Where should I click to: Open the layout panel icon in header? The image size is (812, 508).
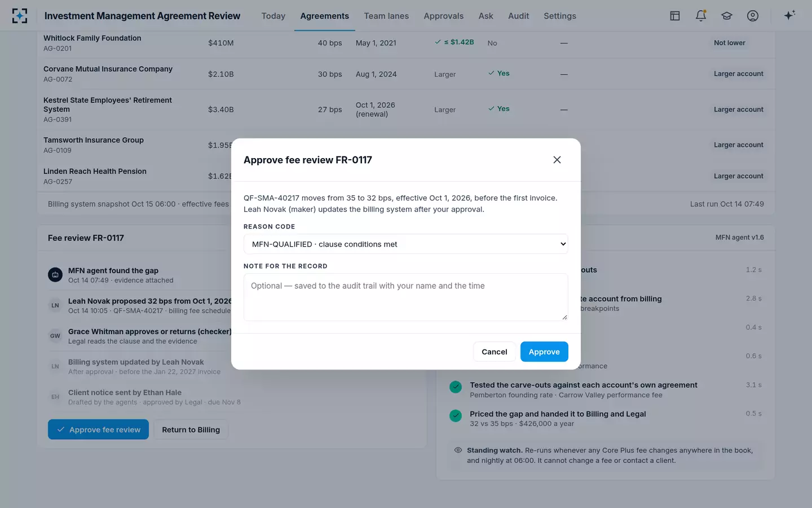(675, 16)
